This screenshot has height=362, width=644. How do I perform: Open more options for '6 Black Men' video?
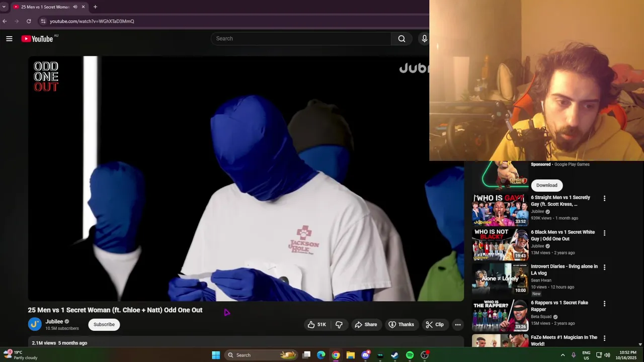point(604,233)
